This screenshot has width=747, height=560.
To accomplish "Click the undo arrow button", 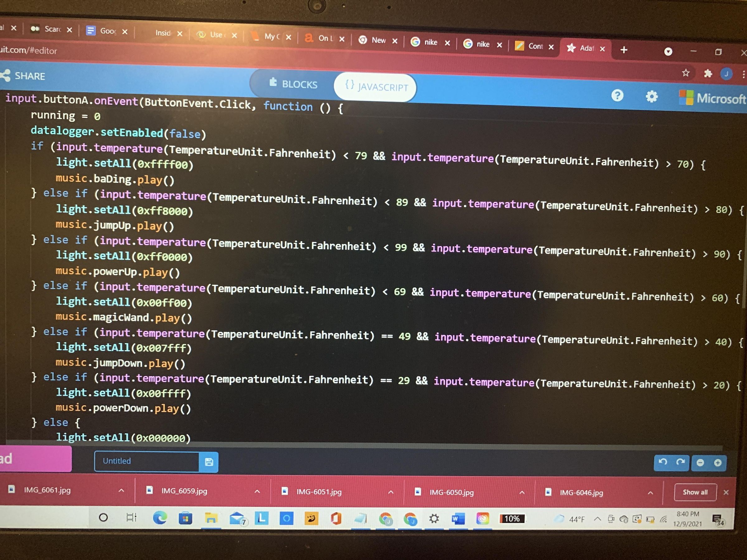I will coord(663,462).
